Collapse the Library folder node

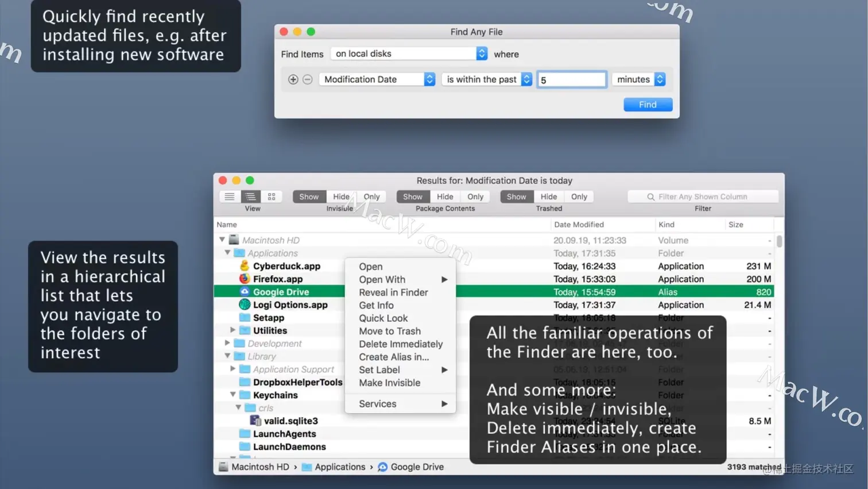tap(228, 356)
